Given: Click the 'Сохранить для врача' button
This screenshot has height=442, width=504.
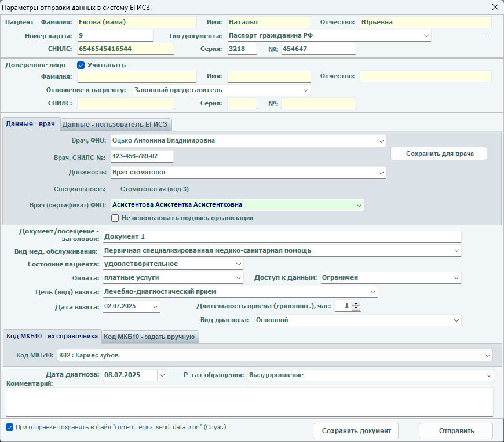Looking at the screenshot, I should click(x=439, y=154).
